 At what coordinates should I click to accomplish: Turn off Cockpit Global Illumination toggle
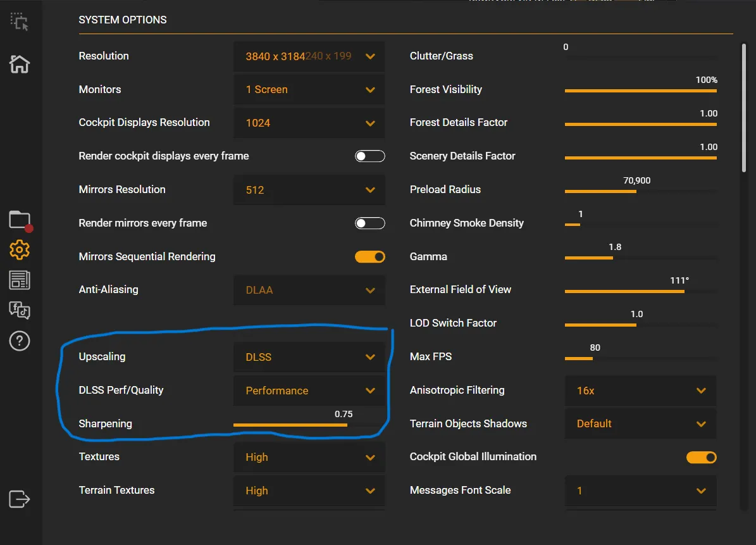(x=702, y=457)
